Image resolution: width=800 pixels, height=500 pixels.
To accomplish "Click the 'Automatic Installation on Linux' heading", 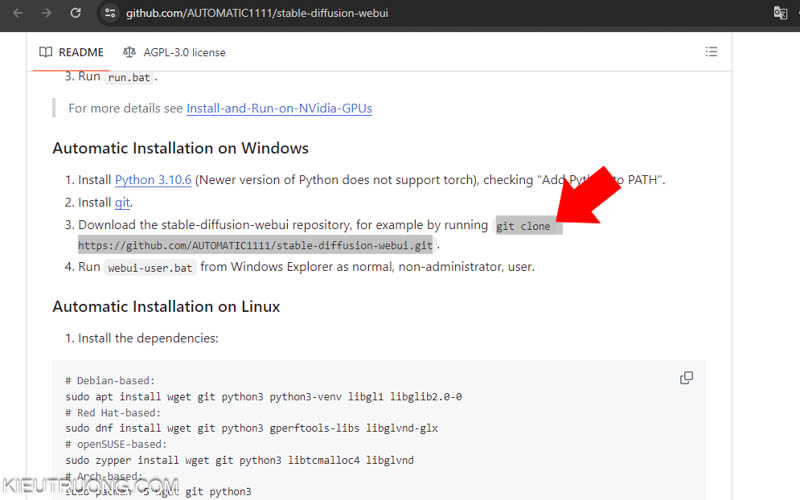I will coord(166,307).
